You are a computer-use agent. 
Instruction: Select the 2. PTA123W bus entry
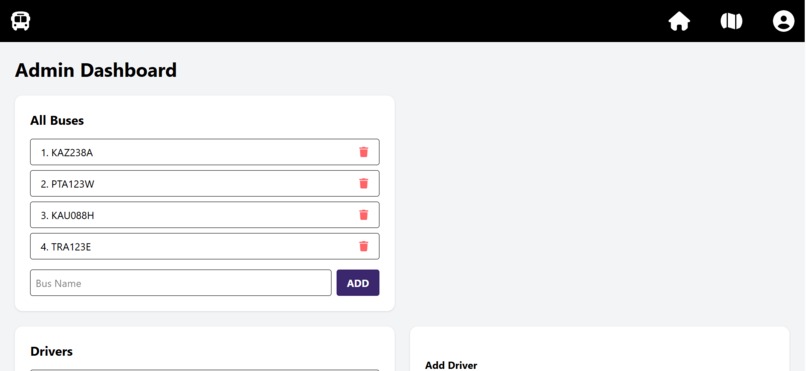[x=205, y=183]
